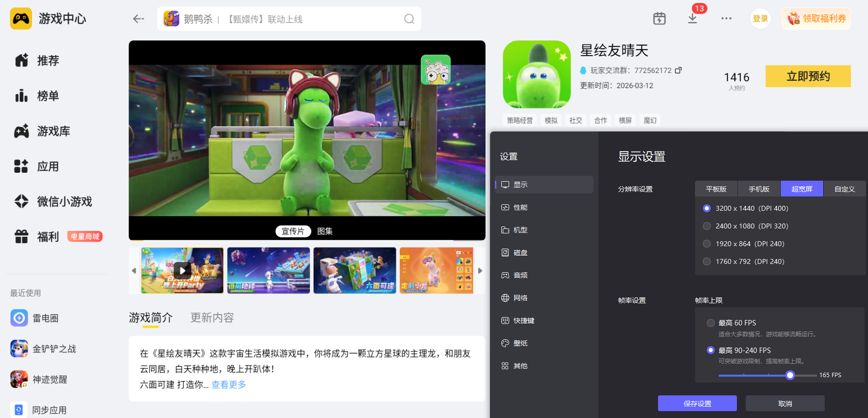Switch to the 平板版 resolution tab

716,189
